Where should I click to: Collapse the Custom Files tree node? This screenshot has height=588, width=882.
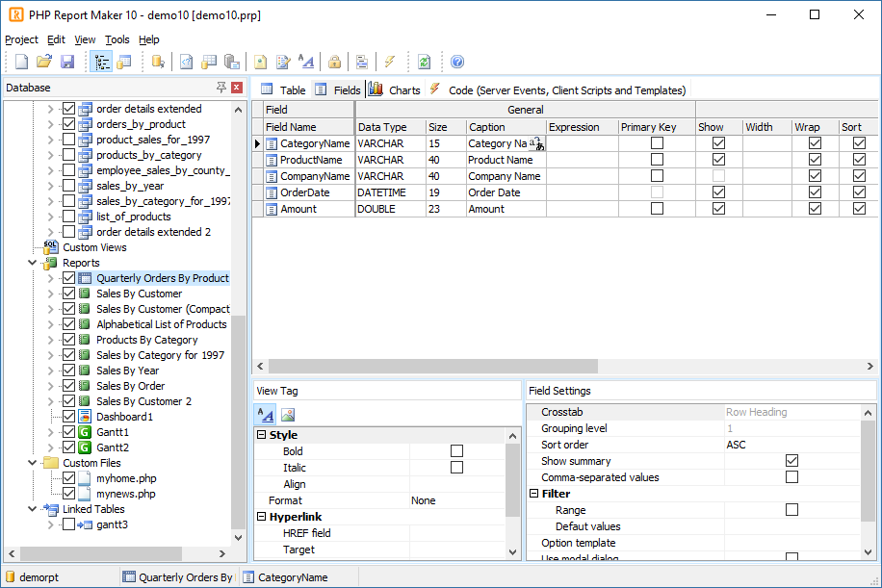click(x=32, y=463)
